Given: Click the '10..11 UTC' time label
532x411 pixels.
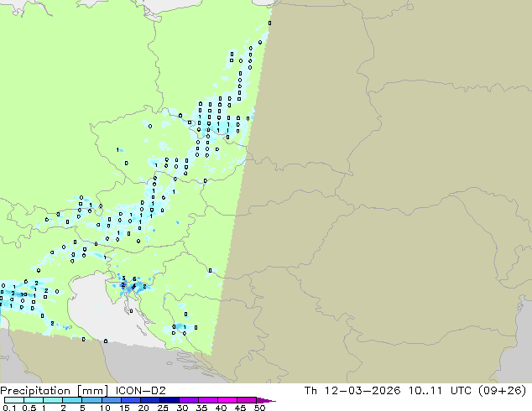Looking at the screenshot, I should point(439,391).
